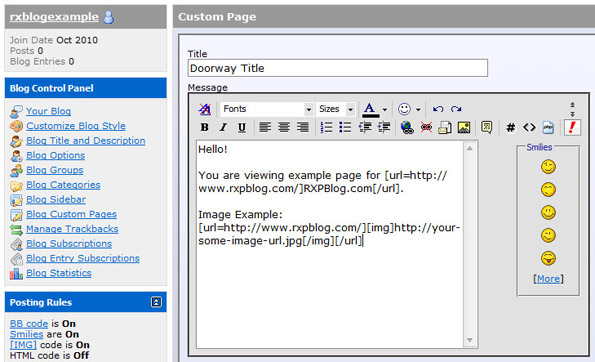This screenshot has width=595, height=362.
Task: Wrap selection in PHP tags icon
Action: (x=548, y=127)
